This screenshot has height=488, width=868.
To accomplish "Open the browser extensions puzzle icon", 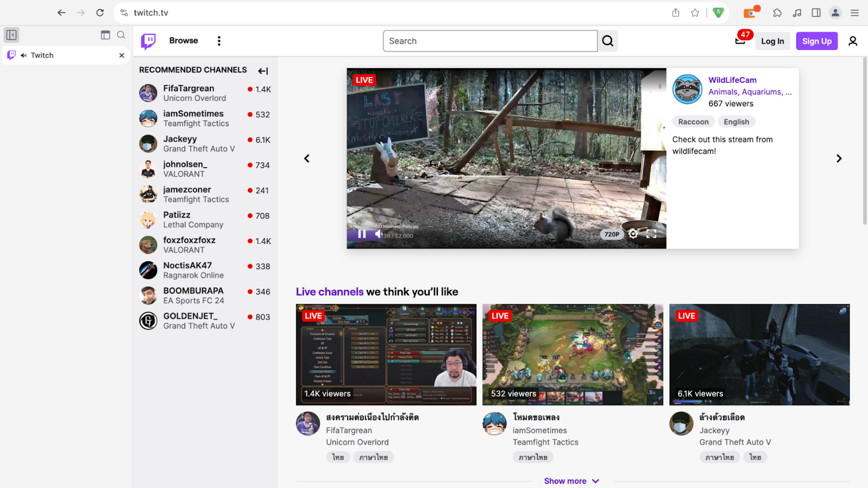I will point(777,12).
